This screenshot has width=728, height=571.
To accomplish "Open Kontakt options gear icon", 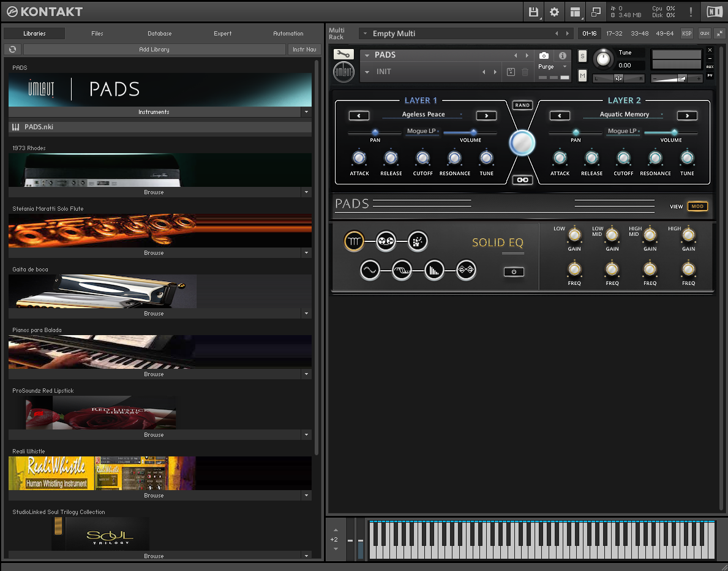I will pyautogui.click(x=554, y=12).
